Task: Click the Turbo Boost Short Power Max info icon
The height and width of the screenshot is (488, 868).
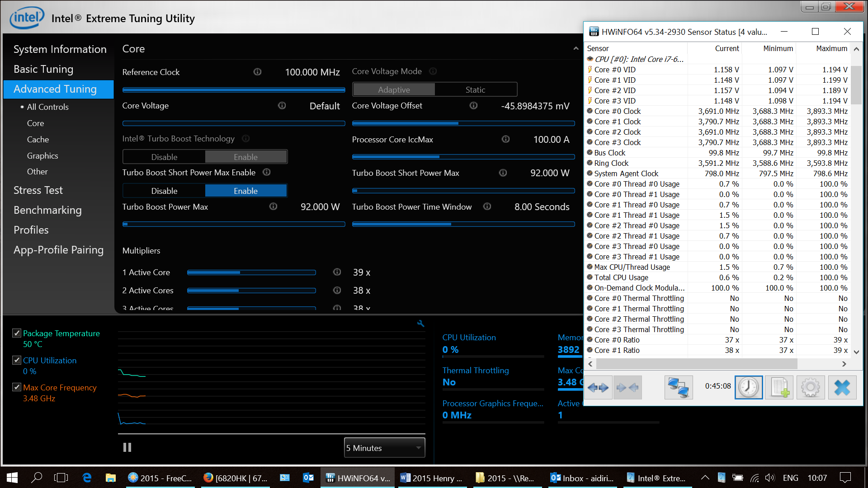Action: point(503,173)
